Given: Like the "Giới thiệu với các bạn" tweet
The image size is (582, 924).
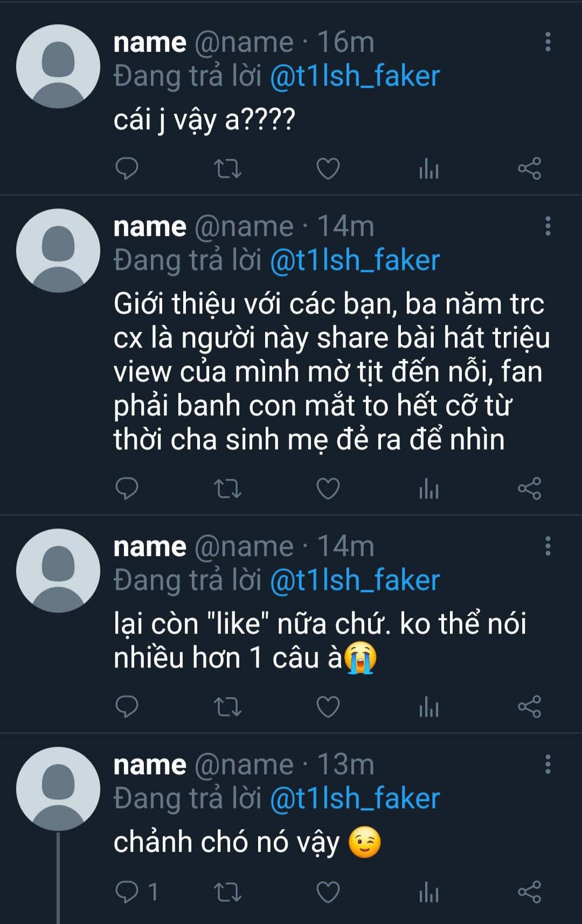Looking at the screenshot, I should (328, 489).
